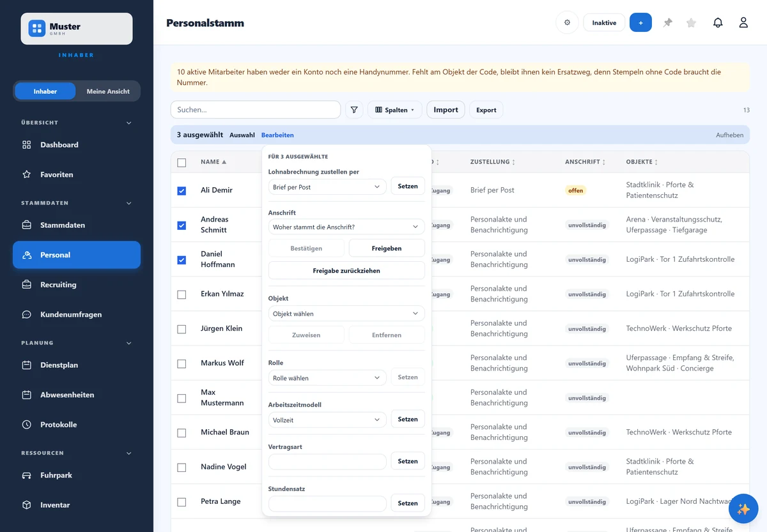Uncheck the Ali Demir checkbox
This screenshot has height=532, width=767.
pyautogui.click(x=182, y=190)
